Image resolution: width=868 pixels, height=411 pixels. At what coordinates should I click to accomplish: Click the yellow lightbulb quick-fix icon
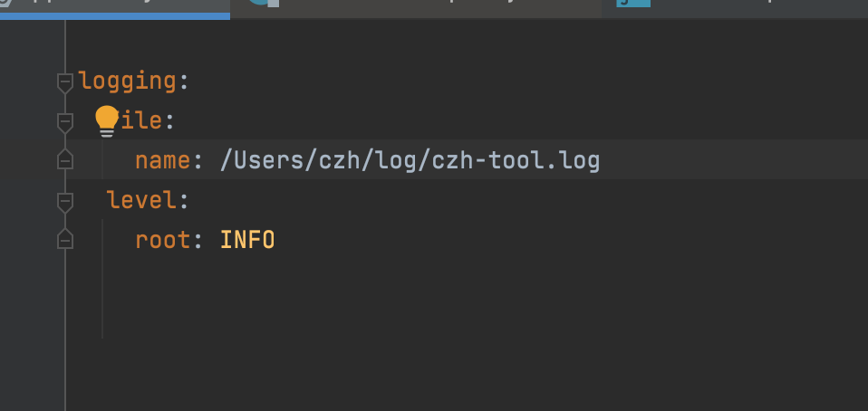(x=107, y=119)
